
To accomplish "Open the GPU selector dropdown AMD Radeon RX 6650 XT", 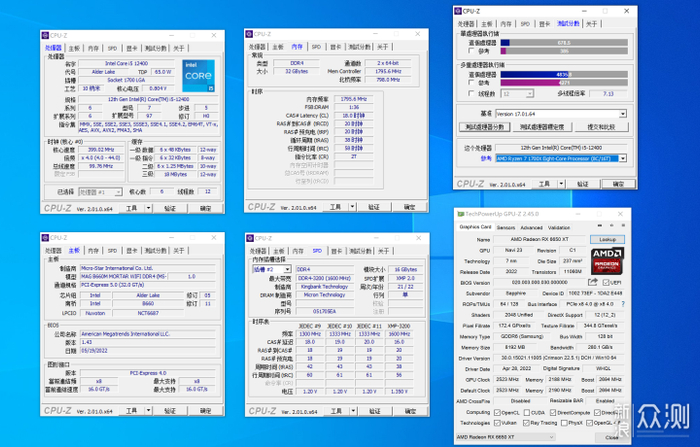I will pyautogui.click(x=506, y=437).
